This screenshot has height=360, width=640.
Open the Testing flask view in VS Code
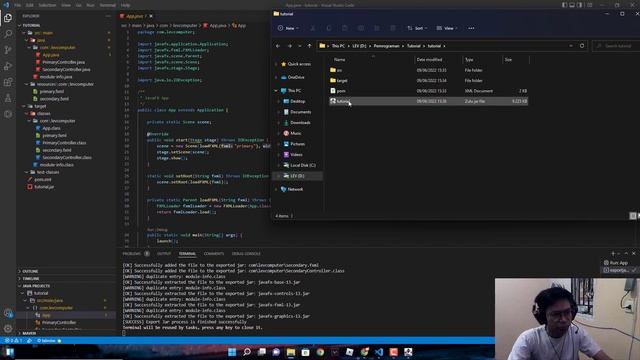(x=8, y=98)
